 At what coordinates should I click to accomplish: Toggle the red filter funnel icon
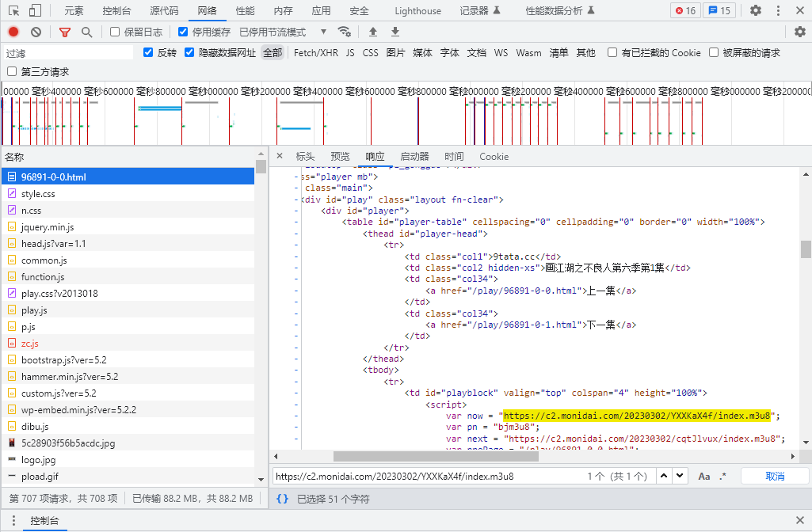coord(65,32)
